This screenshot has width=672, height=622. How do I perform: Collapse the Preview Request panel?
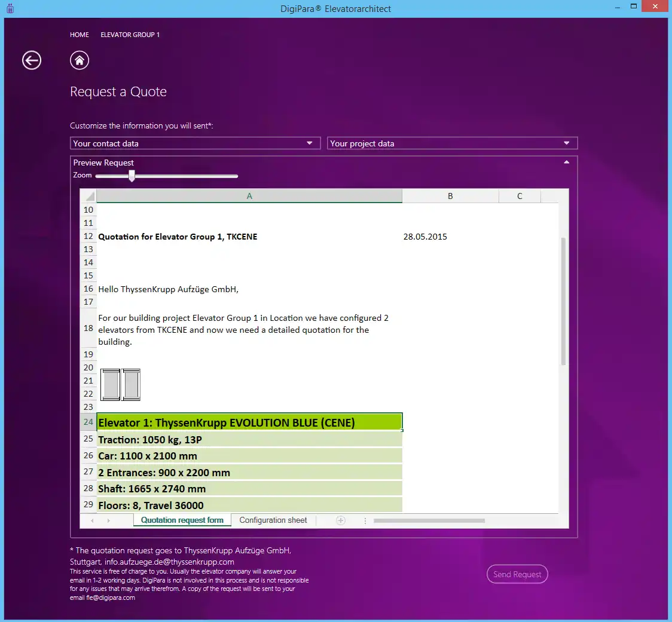566,163
